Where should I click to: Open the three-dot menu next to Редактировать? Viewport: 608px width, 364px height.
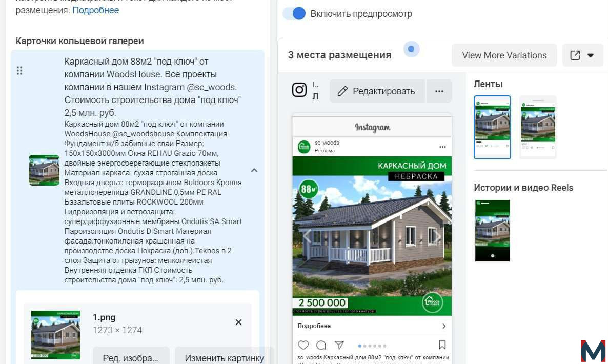click(x=439, y=91)
